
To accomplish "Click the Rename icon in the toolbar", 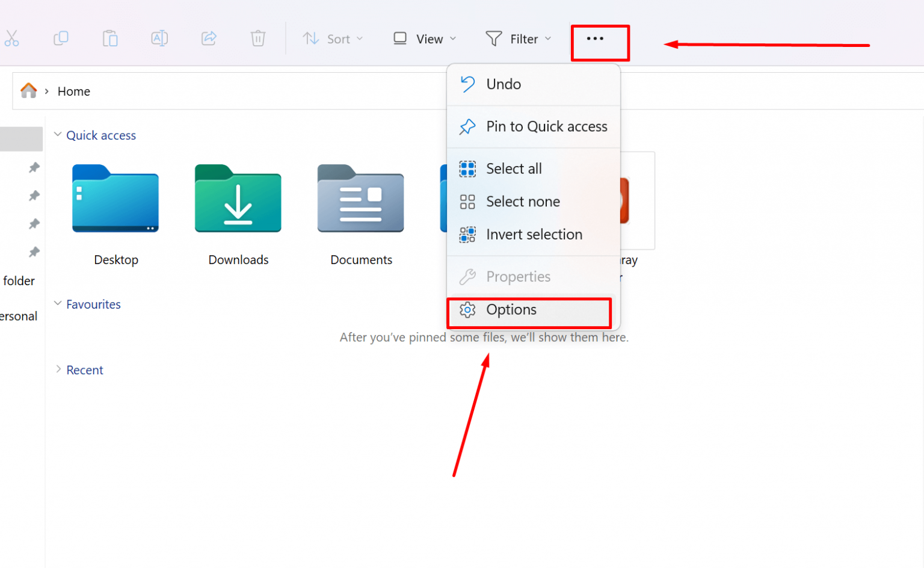I will pos(159,38).
